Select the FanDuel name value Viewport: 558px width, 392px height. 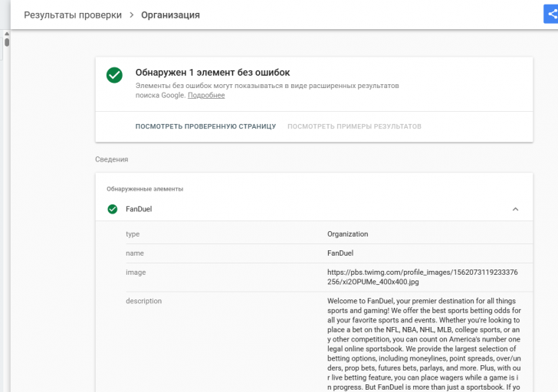(340, 253)
